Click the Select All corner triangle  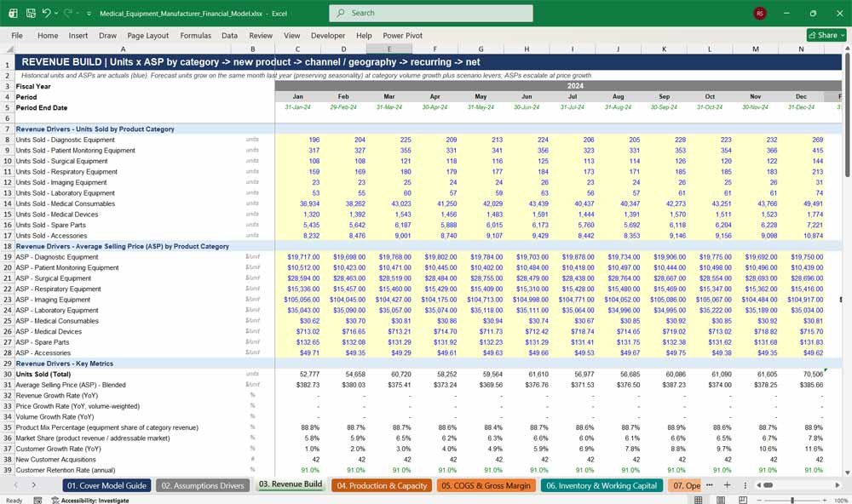coord(9,49)
